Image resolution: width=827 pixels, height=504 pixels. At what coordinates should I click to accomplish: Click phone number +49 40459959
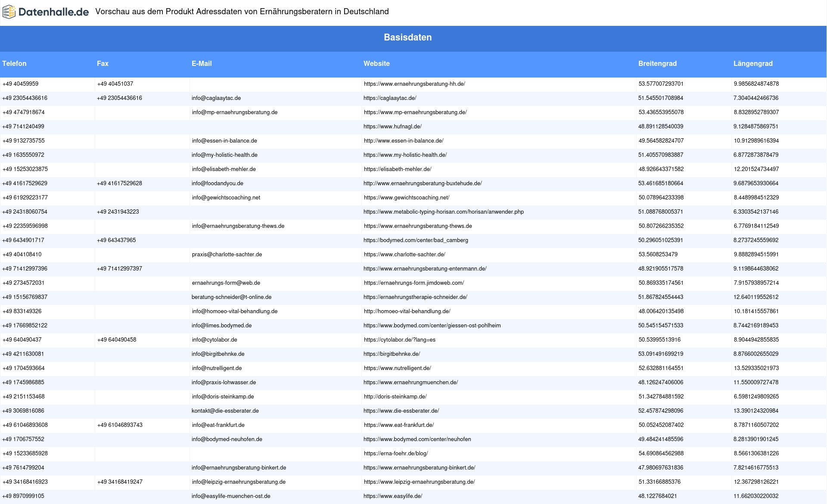pyautogui.click(x=20, y=84)
